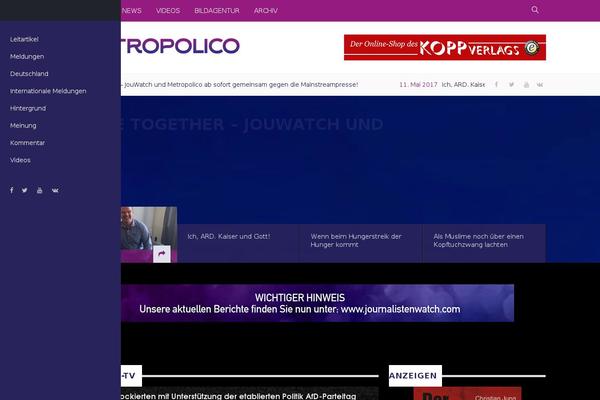
Task: Click YouTube icon in ticker bar
Action: click(526, 85)
